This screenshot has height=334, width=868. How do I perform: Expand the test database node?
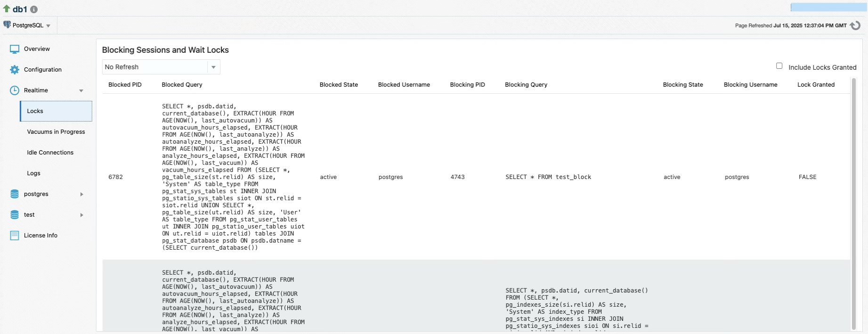[81, 215]
